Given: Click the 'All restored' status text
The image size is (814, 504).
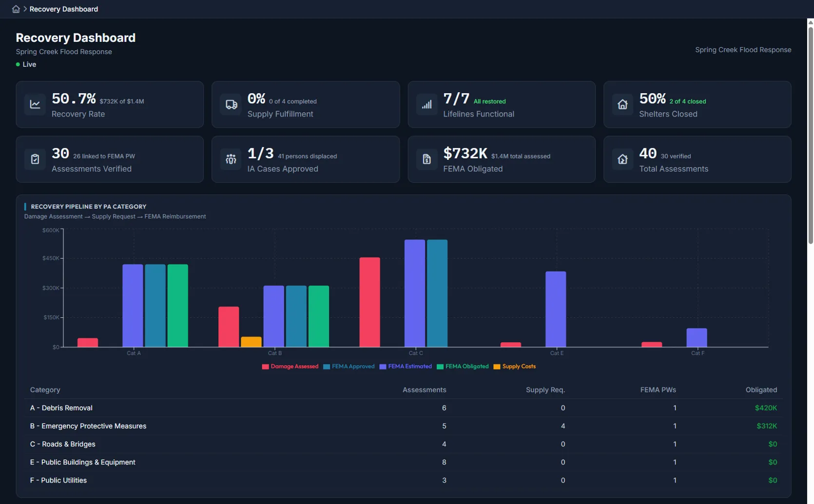Looking at the screenshot, I should click(489, 101).
